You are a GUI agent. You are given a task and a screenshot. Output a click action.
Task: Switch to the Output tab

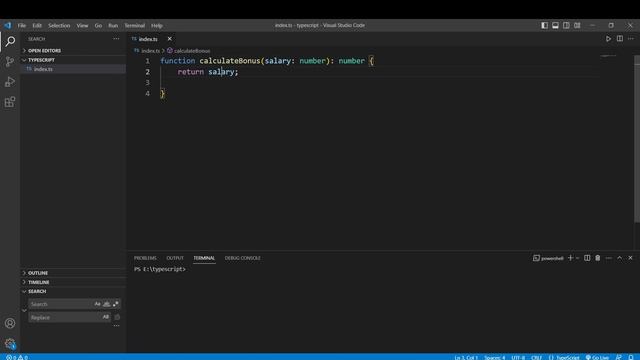click(175, 258)
